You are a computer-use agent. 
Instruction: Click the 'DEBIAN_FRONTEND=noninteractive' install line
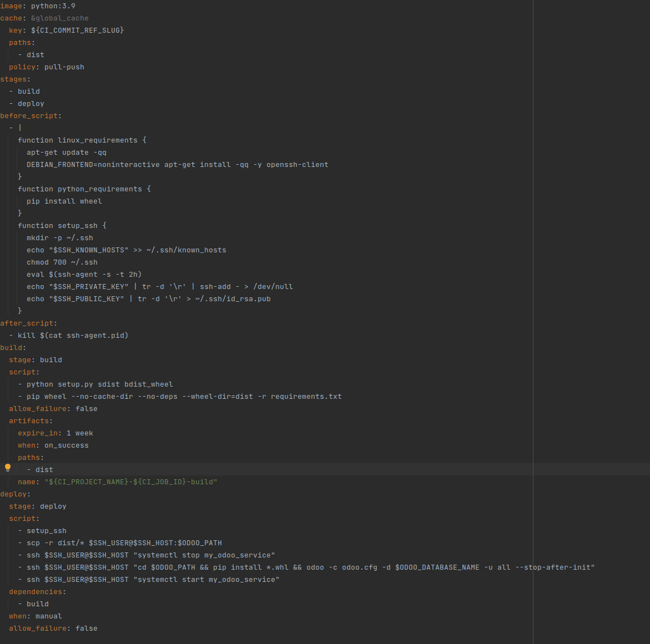(x=178, y=165)
